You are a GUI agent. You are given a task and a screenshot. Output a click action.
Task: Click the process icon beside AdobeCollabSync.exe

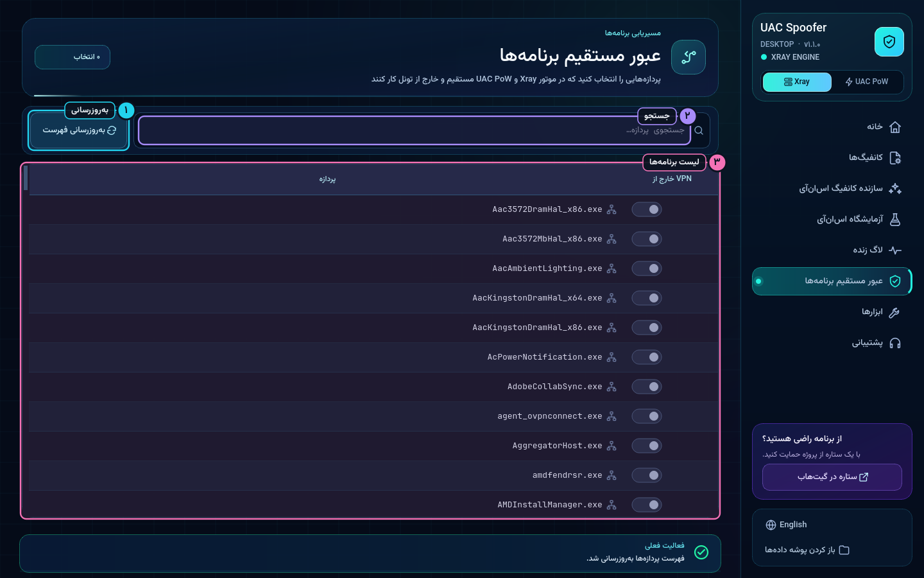[x=612, y=387]
